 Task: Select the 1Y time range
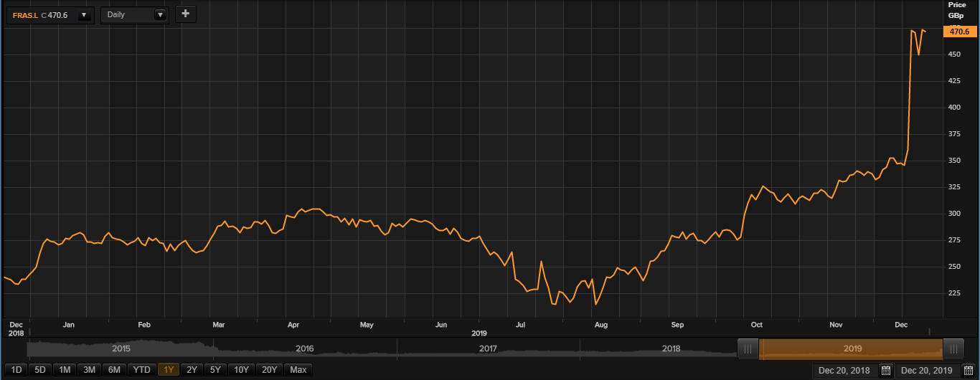pyautogui.click(x=169, y=370)
